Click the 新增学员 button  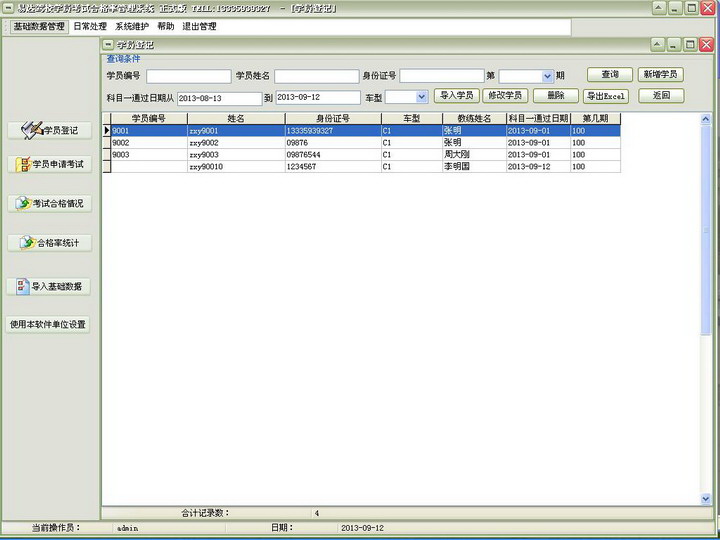[x=660, y=74]
